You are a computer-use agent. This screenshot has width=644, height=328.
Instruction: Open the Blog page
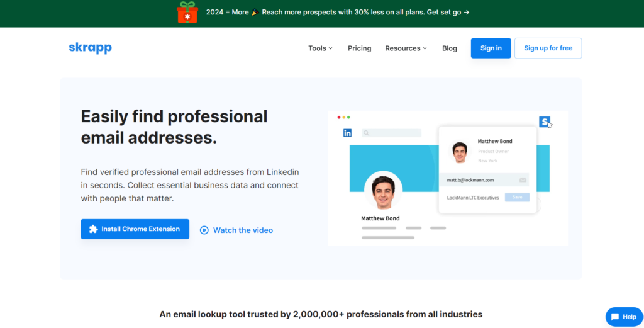point(449,48)
